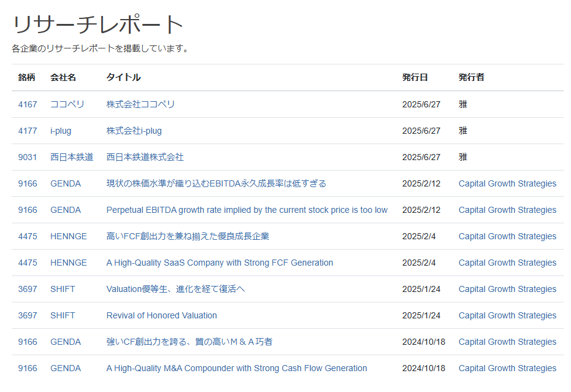Open the stock code 4177 link

(x=25, y=131)
